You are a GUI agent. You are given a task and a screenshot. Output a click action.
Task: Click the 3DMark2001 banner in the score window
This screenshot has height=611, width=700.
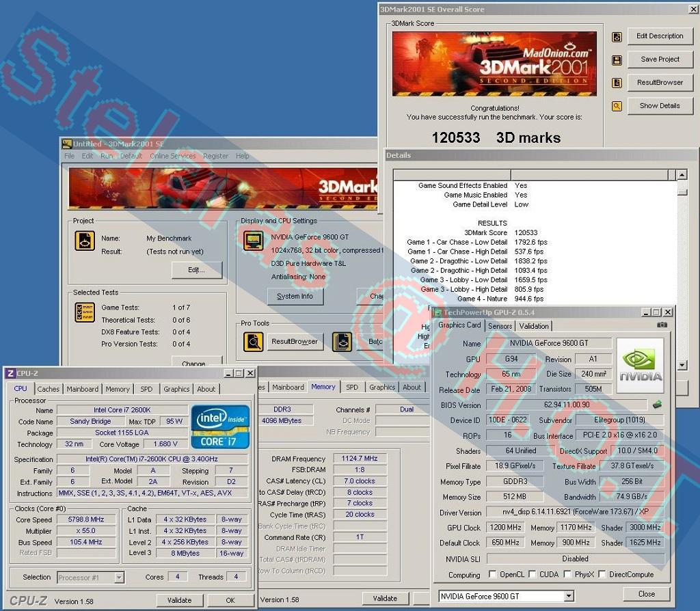click(x=495, y=64)
